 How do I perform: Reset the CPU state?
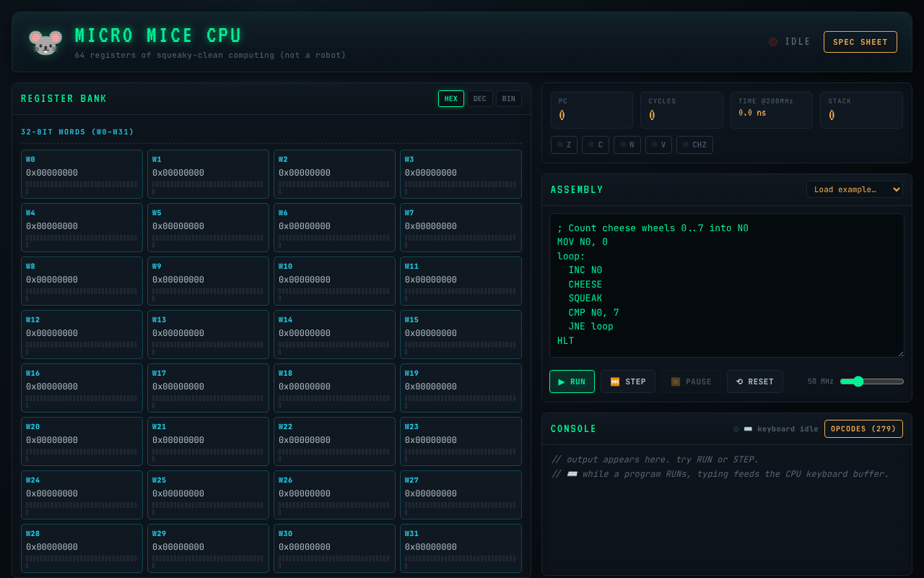point(755,381)
